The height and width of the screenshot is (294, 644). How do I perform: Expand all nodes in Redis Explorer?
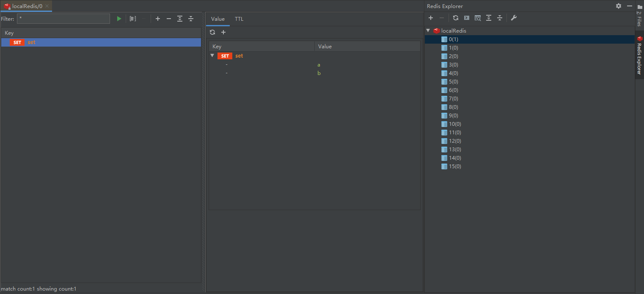[489, 18]
